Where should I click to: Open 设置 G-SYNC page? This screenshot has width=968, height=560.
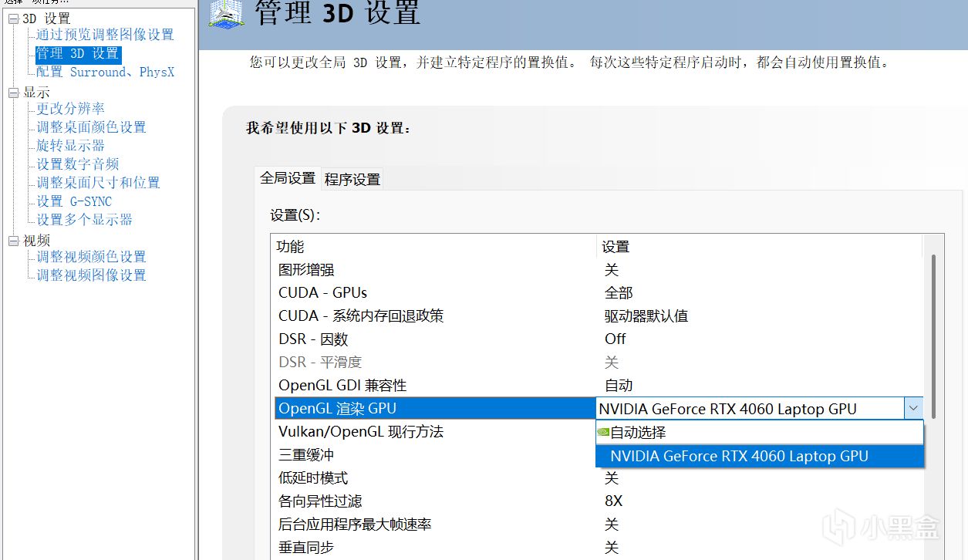[x=74, y=201]
